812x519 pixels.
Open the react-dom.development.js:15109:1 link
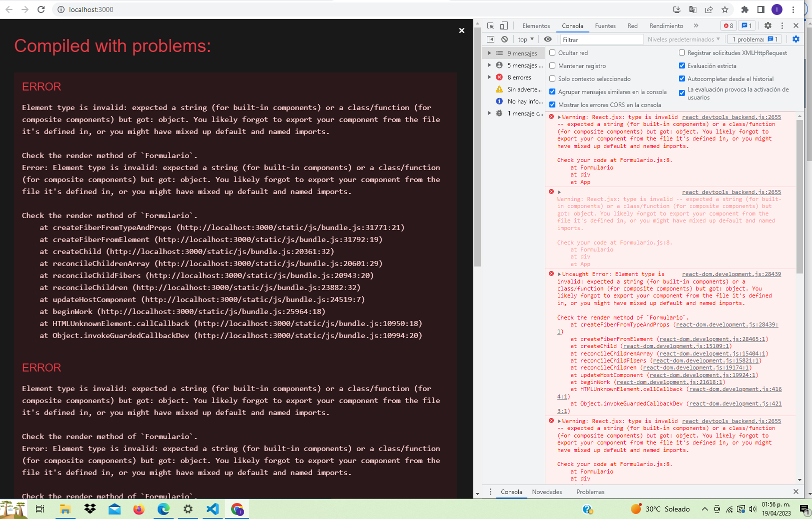[677, 346]
